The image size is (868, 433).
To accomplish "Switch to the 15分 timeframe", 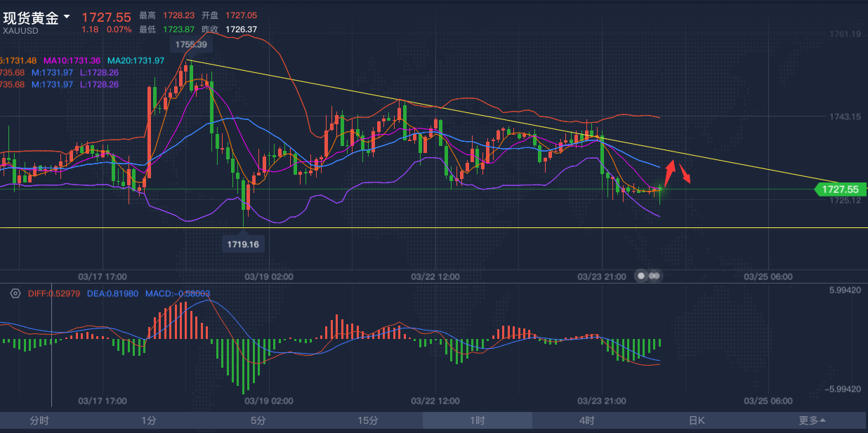I will [367, 420].
